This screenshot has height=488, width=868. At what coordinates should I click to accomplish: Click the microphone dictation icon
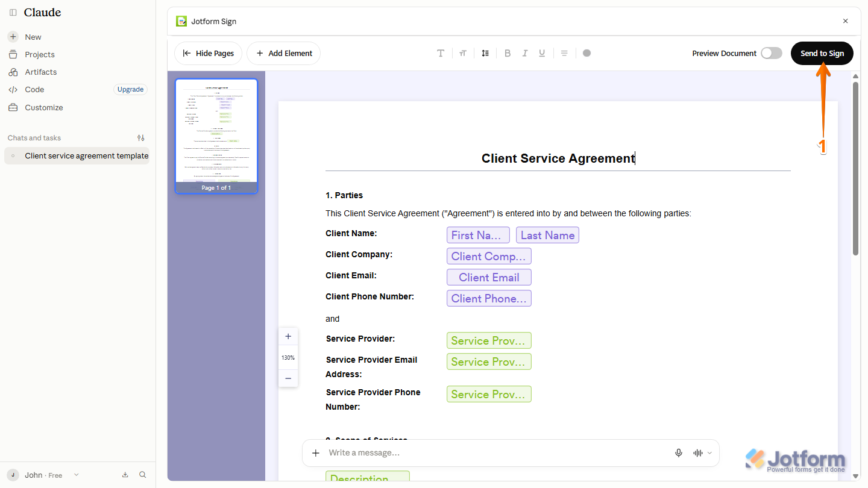[x=679, y=453]
